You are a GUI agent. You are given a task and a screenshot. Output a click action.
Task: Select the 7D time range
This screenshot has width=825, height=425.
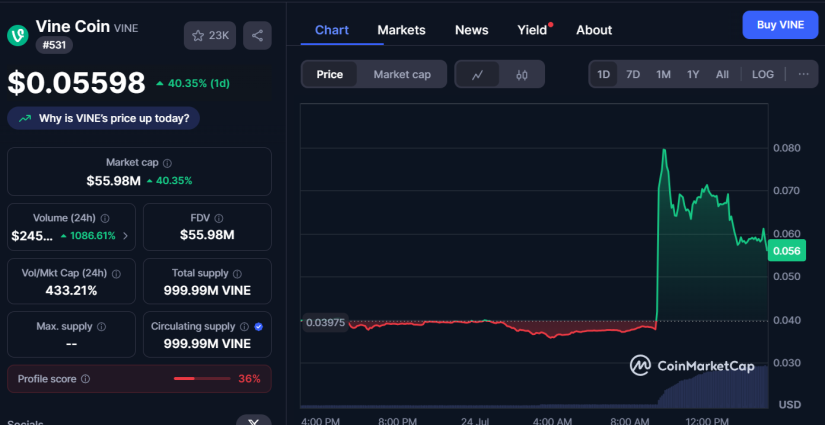[x=633, y=75]
